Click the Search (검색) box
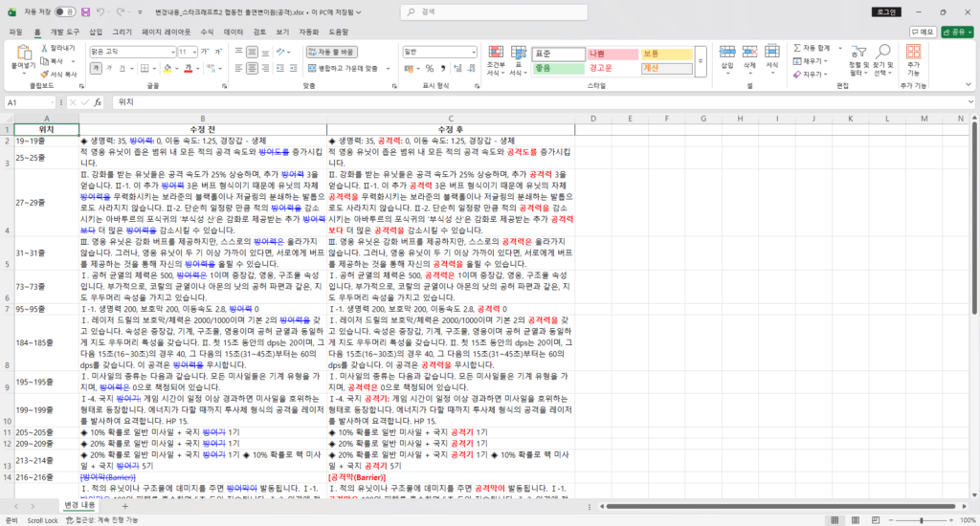Image resolution: width=980 pixels, height=526 pixels. click(494, 11)
